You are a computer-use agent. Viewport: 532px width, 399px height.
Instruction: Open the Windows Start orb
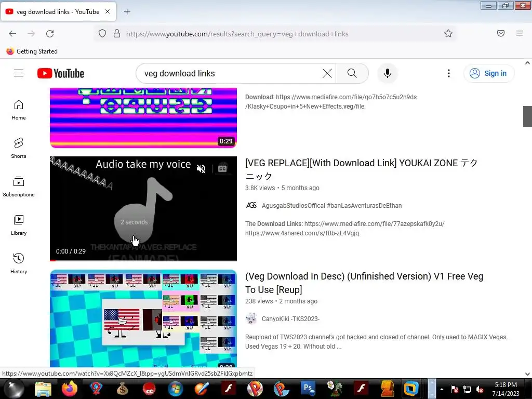[14, 389]
